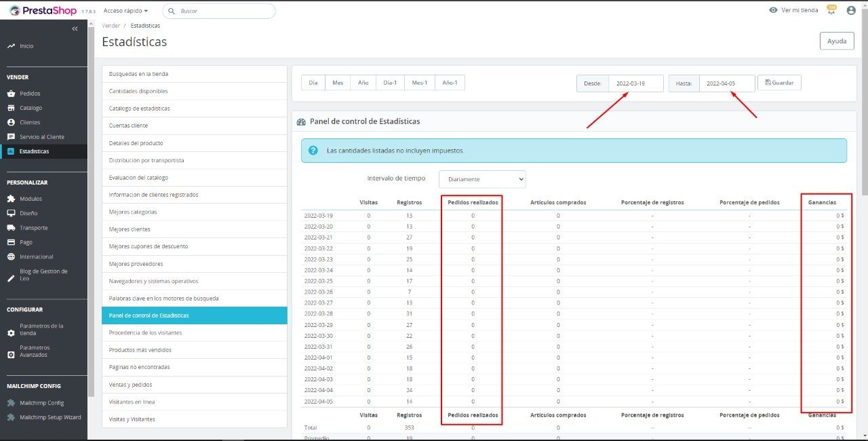Select the Mes-1 period tab
This screenshot has width=868, height=441.
click(x=420, y=83)
